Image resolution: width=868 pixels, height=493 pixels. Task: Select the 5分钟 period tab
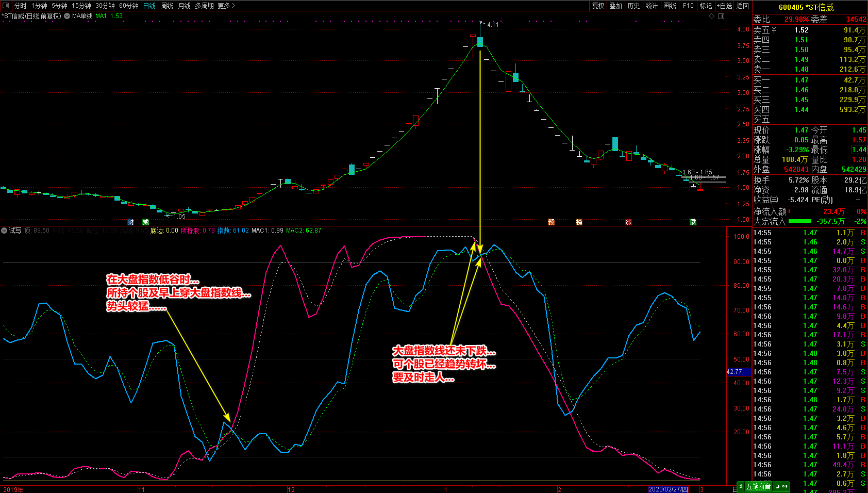point(59,6)
